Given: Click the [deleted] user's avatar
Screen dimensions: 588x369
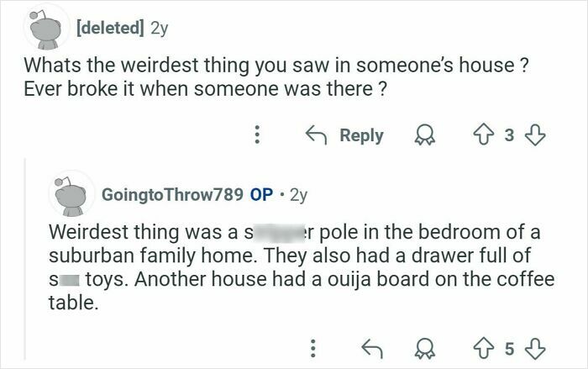Looking at the screenshot, I should [48, 25].
